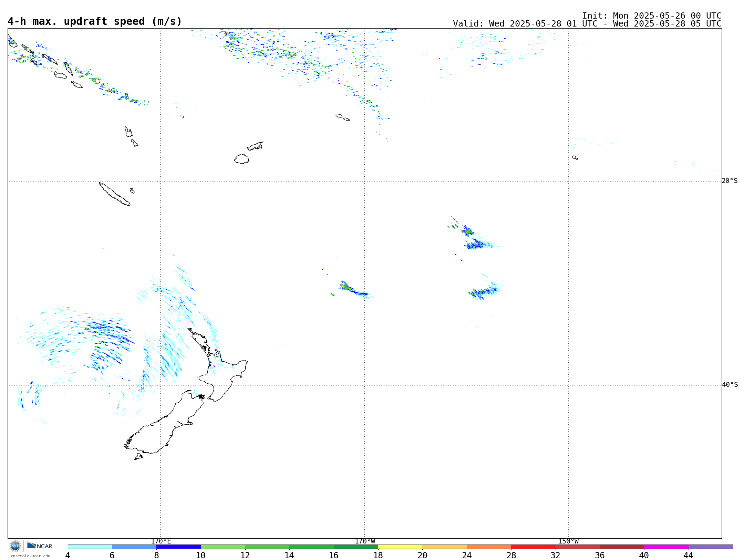The height and width of the screenshot is (560, 744).
Task: Click the light blue 6-8 colorbar swatch
Action: 134,547
